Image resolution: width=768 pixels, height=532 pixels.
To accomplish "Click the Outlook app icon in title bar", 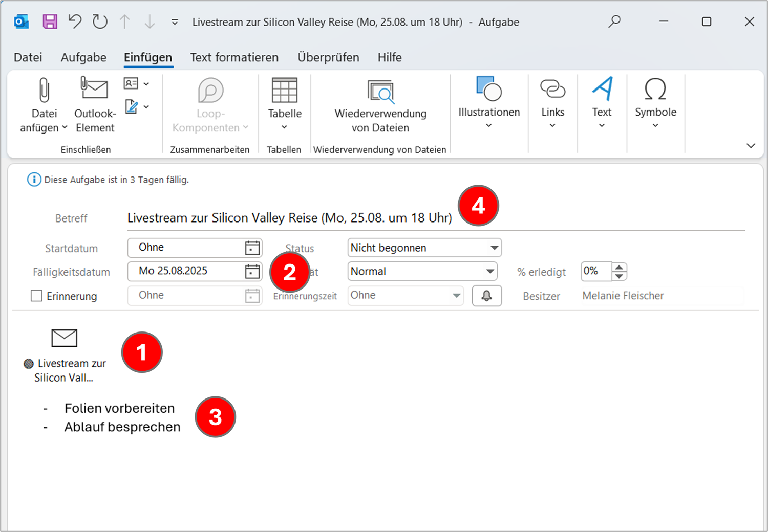I will click(x=22, y=22).
